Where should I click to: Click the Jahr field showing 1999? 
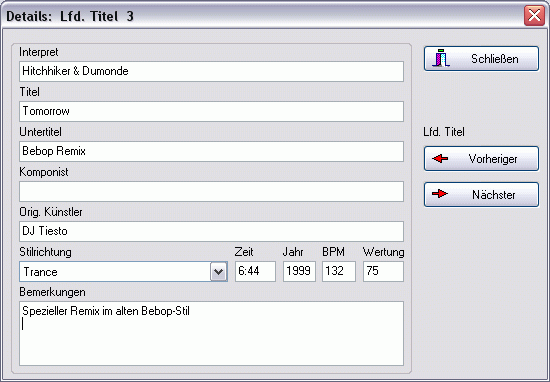click(299, 272)
